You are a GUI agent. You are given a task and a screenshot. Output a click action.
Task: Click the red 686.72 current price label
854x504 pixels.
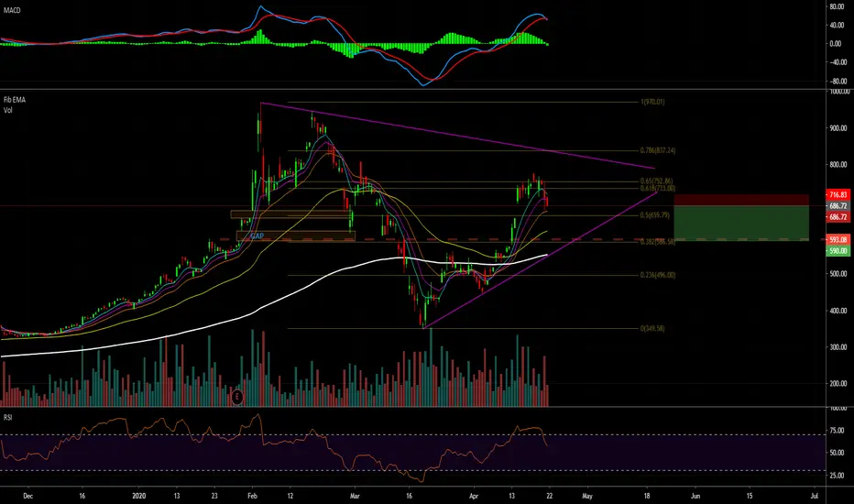pos(838,217)
